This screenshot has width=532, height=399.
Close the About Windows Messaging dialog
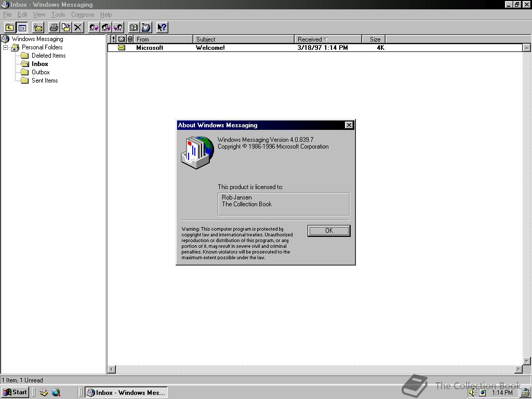tap(349, 125)
